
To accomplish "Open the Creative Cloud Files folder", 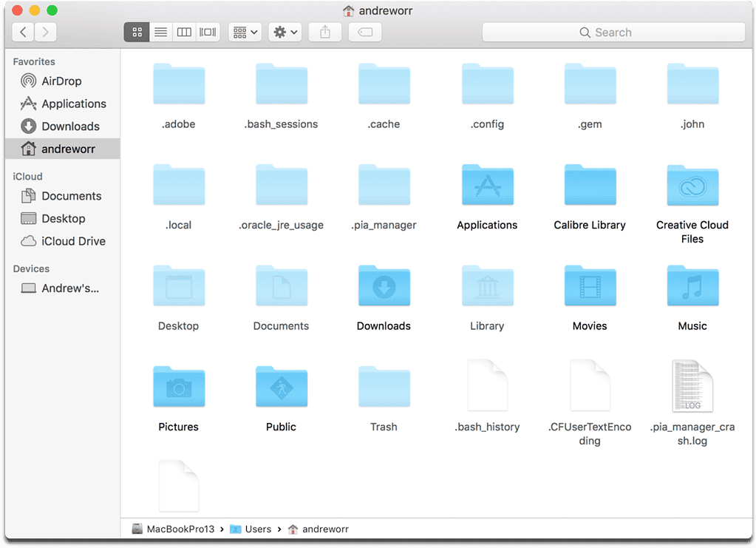I will (x=692, y=185).
